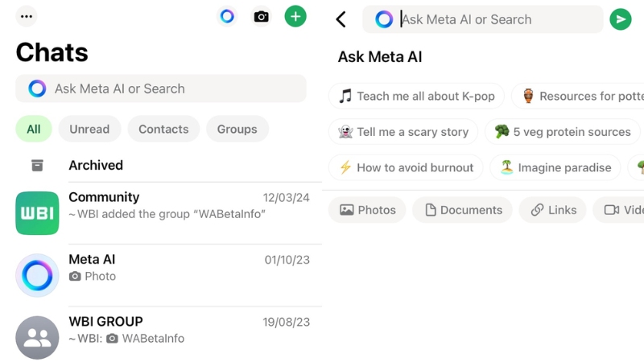The width and height of the screenshot is (644, 362).
Task: Click the Meta AI ring in Chats search bar
Action: (37, 88)
